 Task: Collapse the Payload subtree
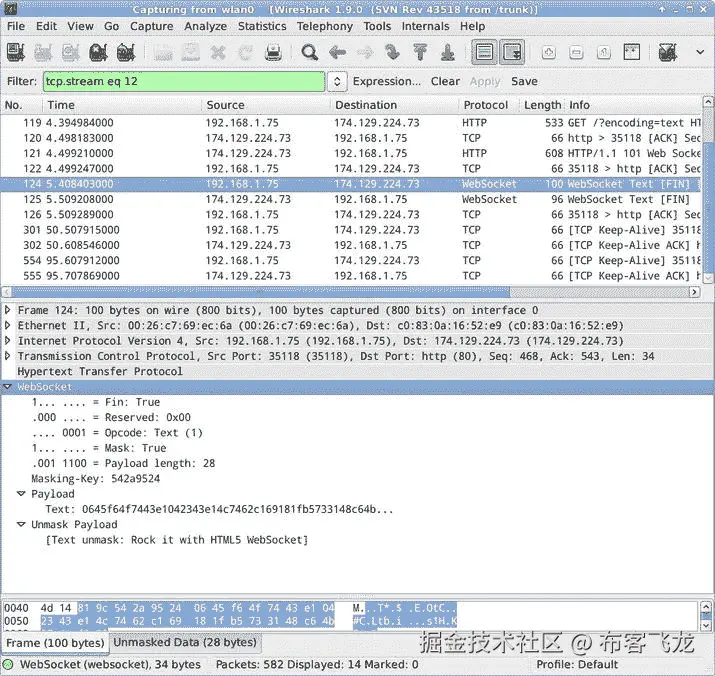(x=21, y=494)
